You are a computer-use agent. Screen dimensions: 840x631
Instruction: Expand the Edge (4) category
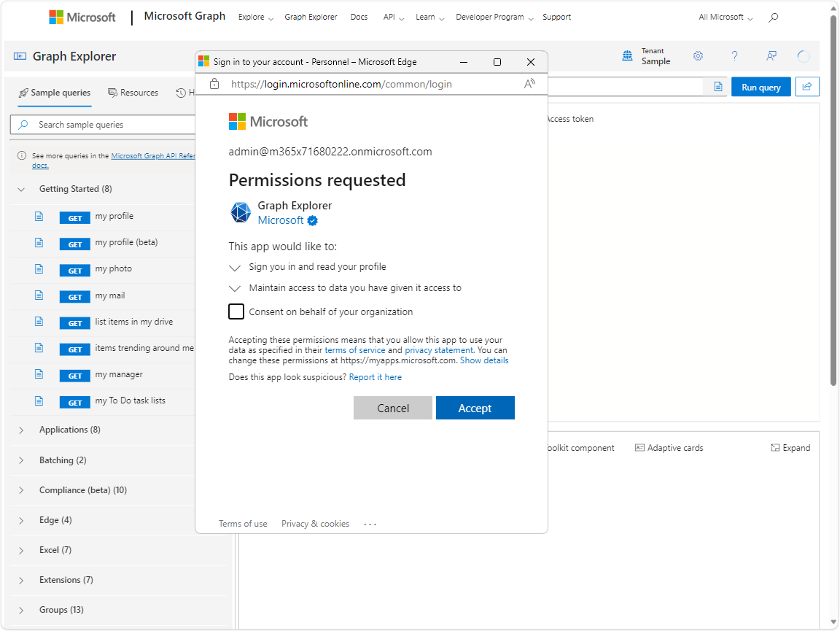pyautogui.click(x=21, y=521)
